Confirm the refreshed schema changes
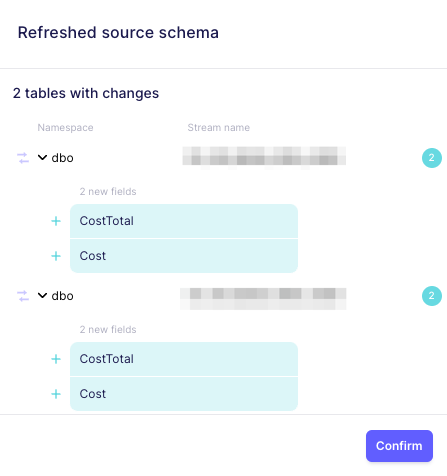 (399, 446)
